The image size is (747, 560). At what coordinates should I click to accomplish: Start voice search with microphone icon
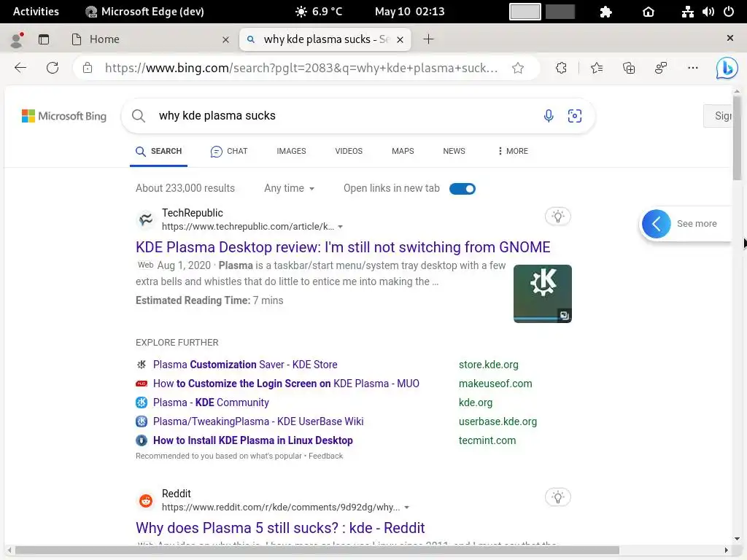point(549,116)
